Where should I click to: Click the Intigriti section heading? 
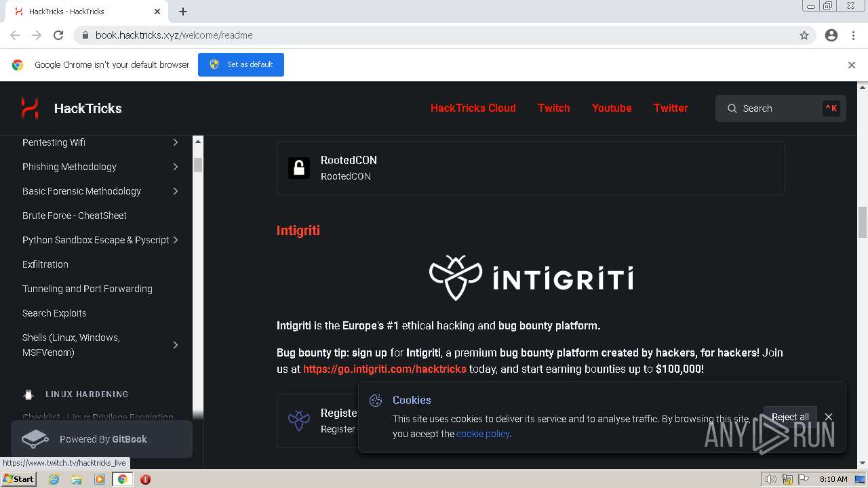[x=298, y=230]
